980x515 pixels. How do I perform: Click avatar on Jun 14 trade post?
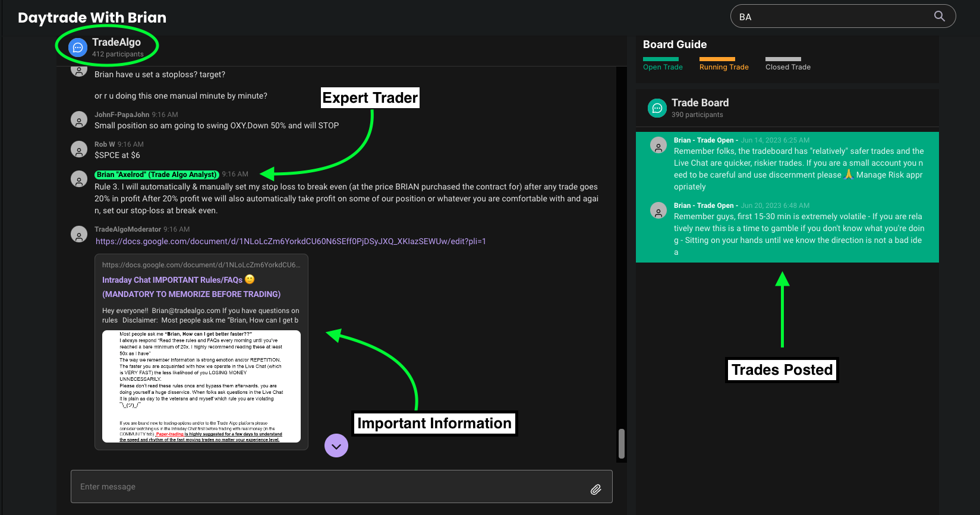[x=658, y=146]
